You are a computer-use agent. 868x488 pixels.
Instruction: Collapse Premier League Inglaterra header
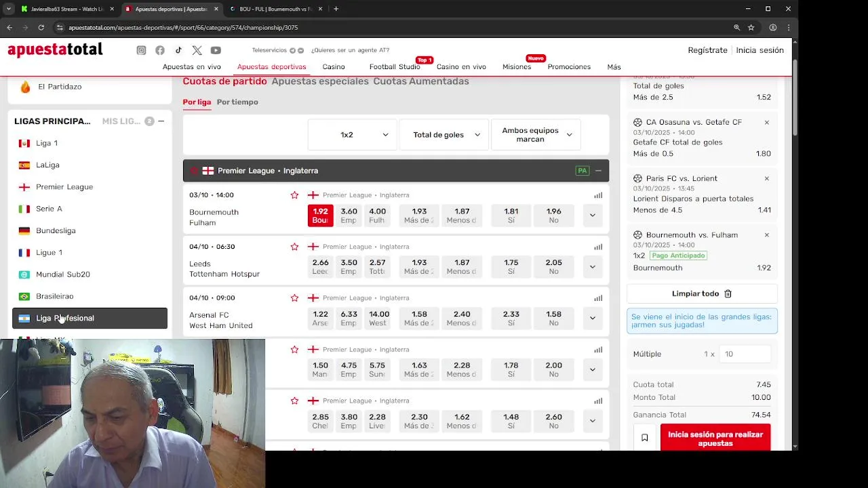[x=598, y=171]
